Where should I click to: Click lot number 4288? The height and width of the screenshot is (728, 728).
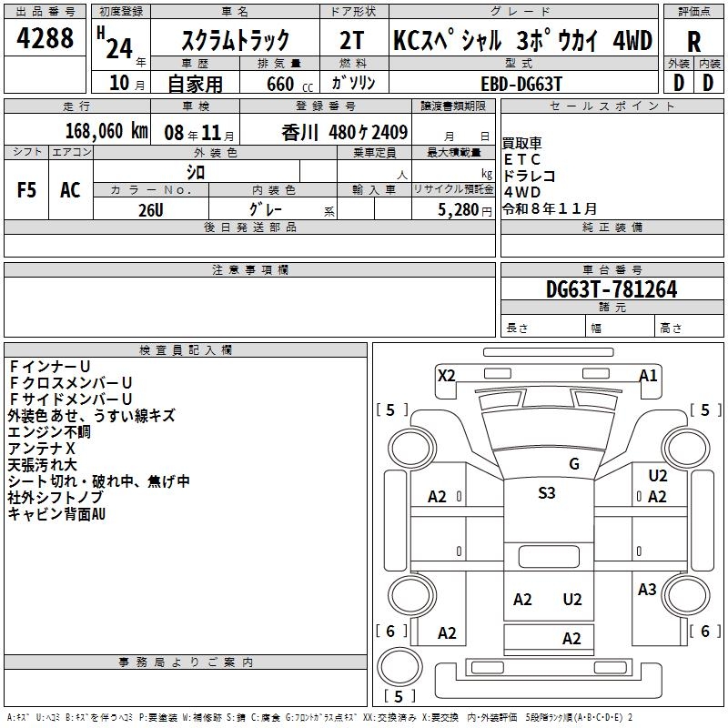(45, 37)
